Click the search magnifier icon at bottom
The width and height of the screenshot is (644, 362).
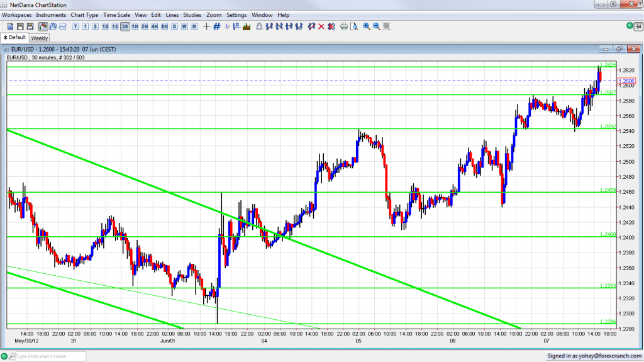pos(12,356)
